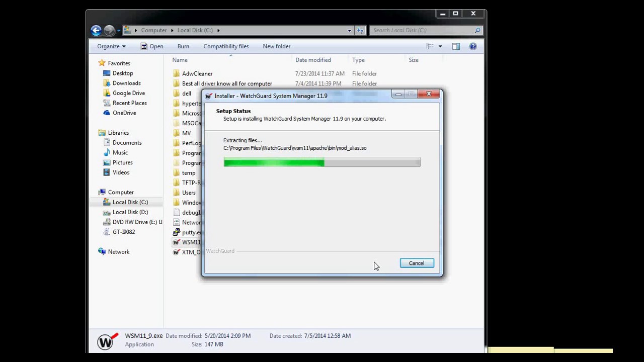Screen dimensions: 644x362
Task: Select Network in the navigation pane
Action: pyautogui.click(x=119, y=252)
